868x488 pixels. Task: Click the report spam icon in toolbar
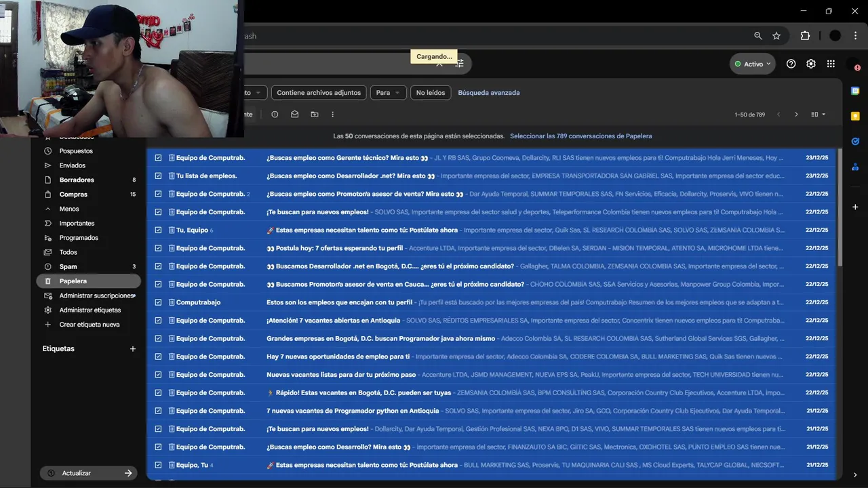pyautogui.click(x=275, y=115)
